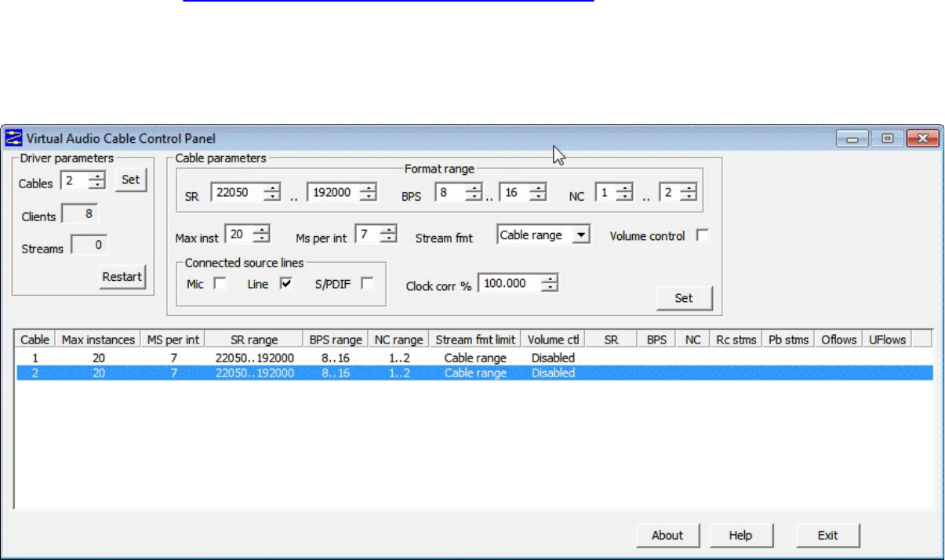945x560 pixels.
Task: Click the Clock corr % spinner arrows
Action: tap(551, 284)
